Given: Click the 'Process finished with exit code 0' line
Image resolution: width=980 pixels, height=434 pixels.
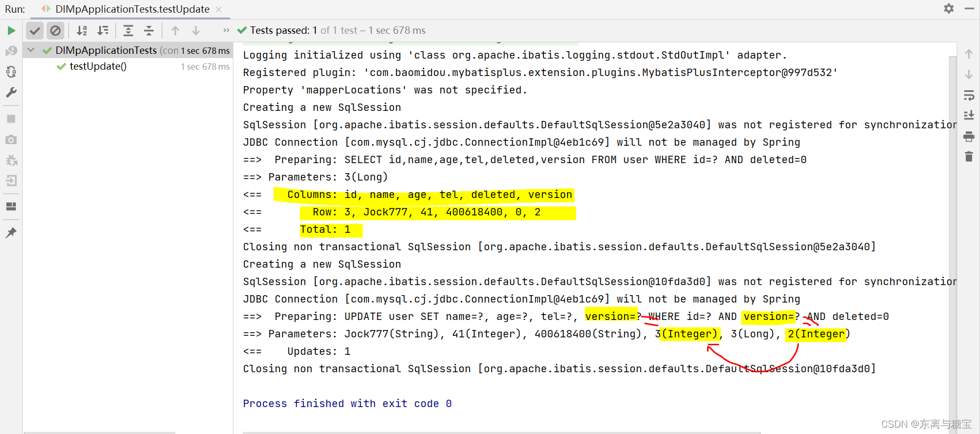Looking at the screenshot, I should coord(347,403).
